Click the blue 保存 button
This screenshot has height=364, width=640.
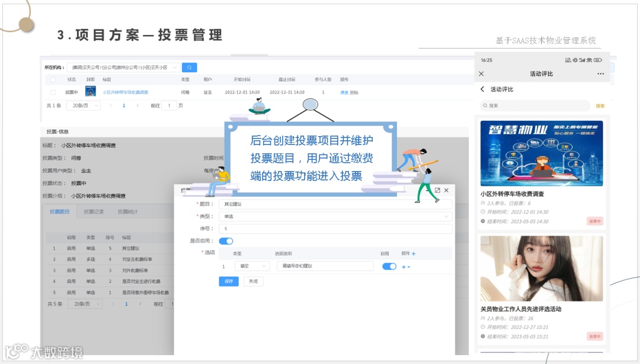click(229, 281)
